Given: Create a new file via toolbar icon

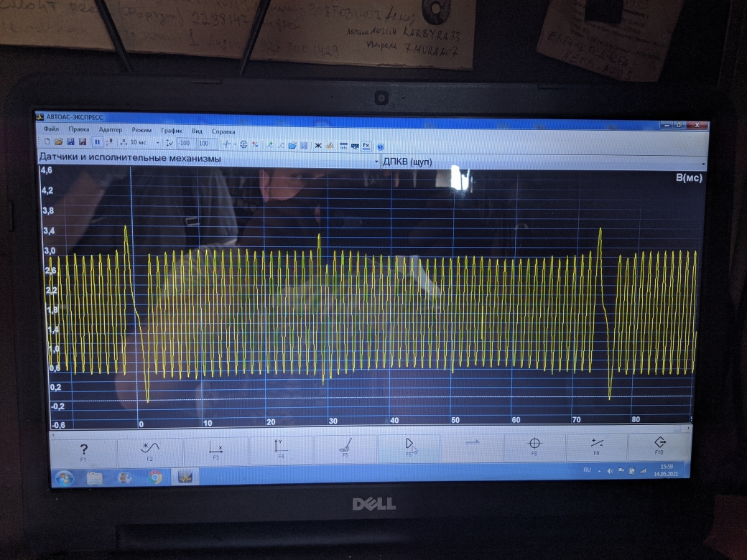Looking at the screenshot, I should pos(47,141).
